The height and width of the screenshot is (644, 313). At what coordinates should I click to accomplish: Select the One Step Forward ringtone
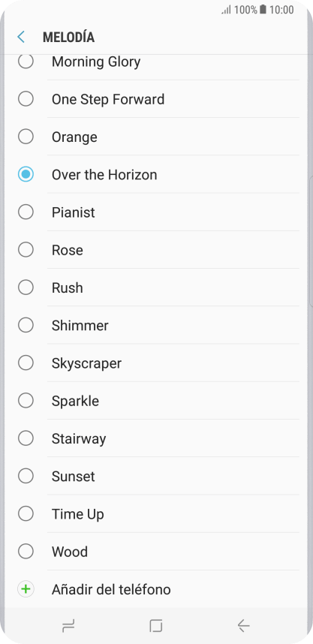pos(156,99)
